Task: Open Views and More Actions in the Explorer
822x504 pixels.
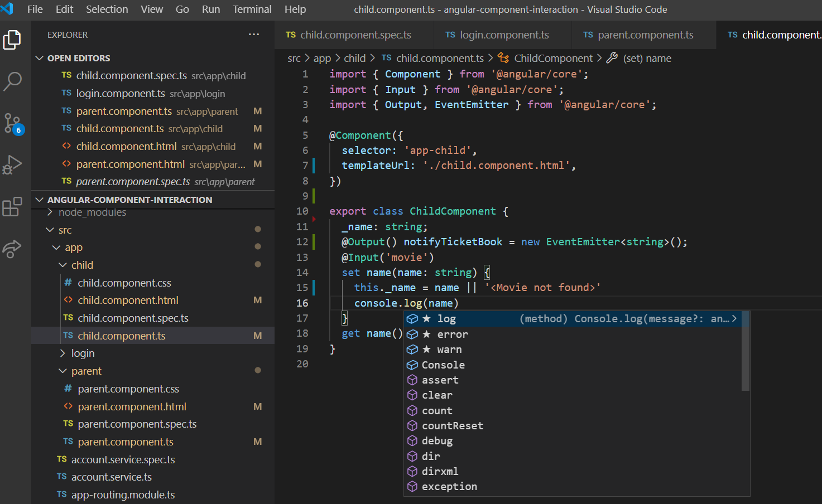Action: pyautogui.click(x=254, y=35)
